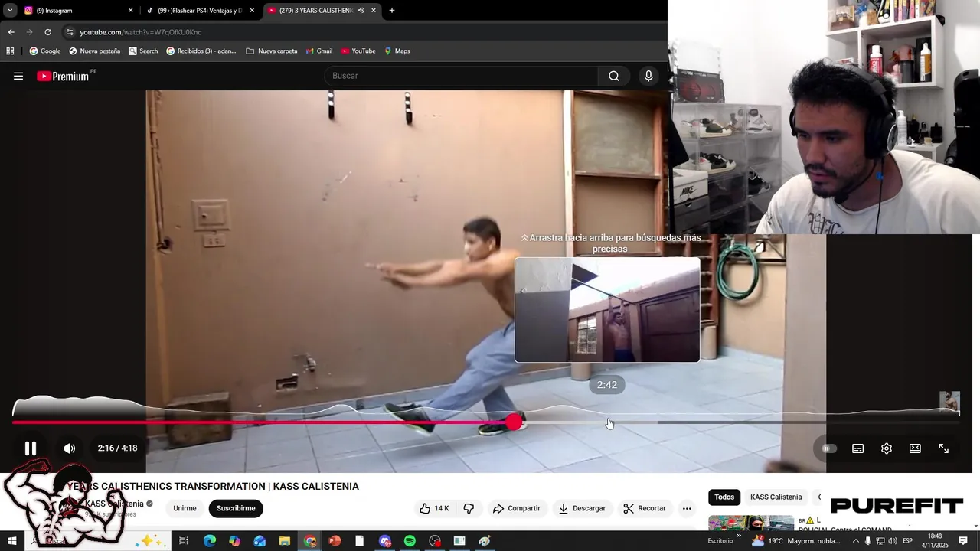Open PowerPoint from the taskbar

pyautogui.click(x=335, y=541)
